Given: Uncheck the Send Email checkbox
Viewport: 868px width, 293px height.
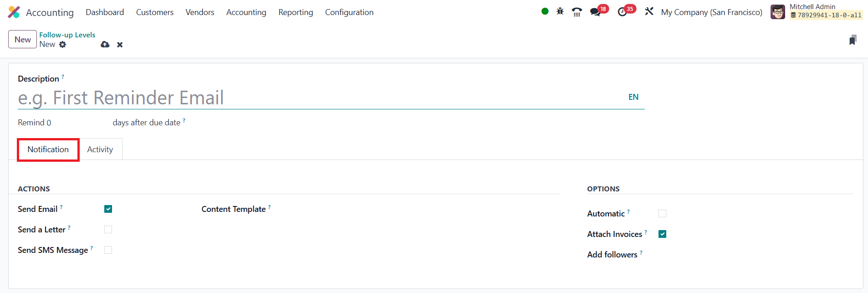Looking at the screenshot, I should tap(108, 209).
